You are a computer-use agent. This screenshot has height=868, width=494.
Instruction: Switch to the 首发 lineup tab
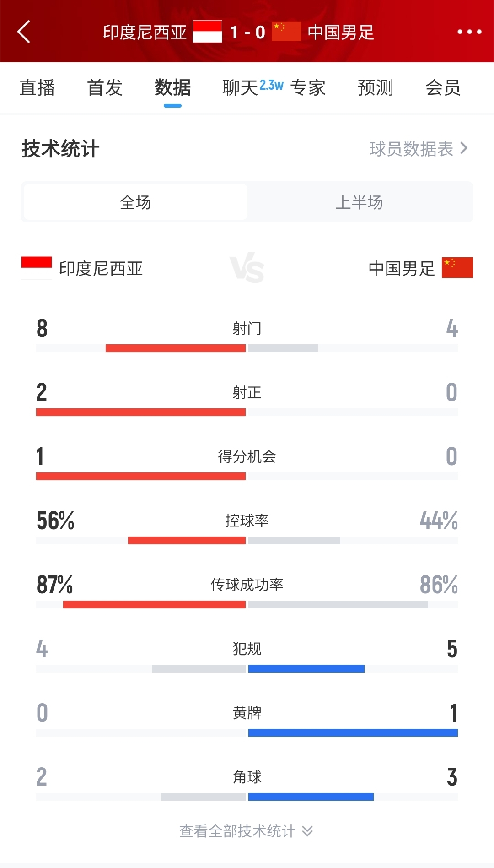click(x=105, y=87)
